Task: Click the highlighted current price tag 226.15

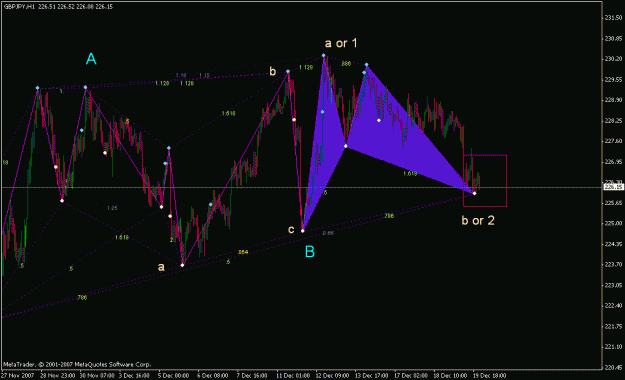Action: click(x=614, y=187)
